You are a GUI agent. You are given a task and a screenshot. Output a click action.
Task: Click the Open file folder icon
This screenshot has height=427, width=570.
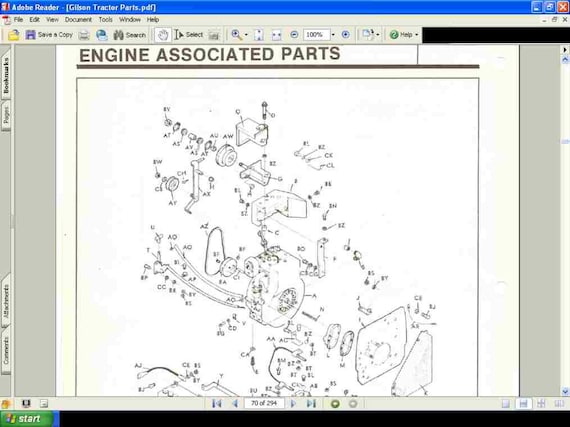pos(13,35)
